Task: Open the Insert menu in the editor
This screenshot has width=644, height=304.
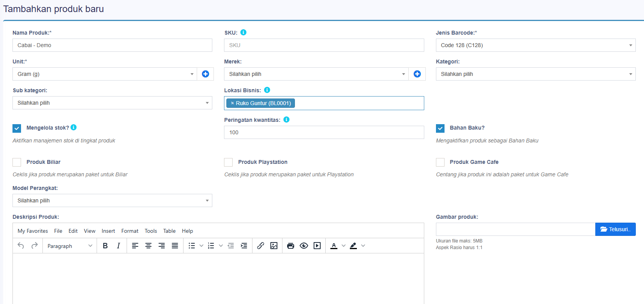Action: [x=108, y=231]
